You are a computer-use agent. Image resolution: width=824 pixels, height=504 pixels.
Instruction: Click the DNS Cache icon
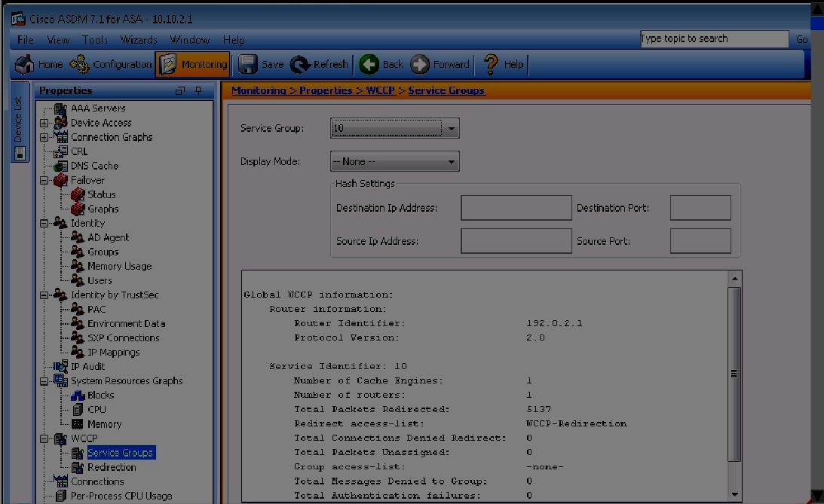coord(61,166)
